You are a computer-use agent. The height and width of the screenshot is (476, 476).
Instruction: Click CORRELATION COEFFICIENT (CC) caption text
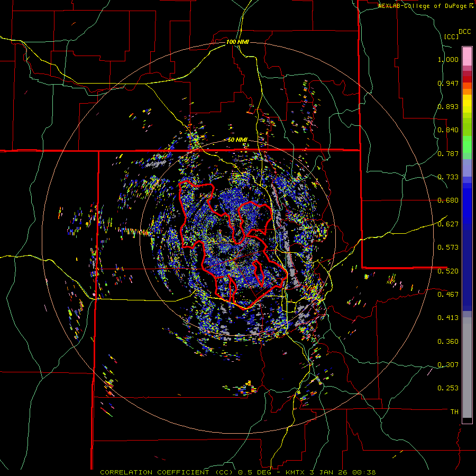[166, 472]
